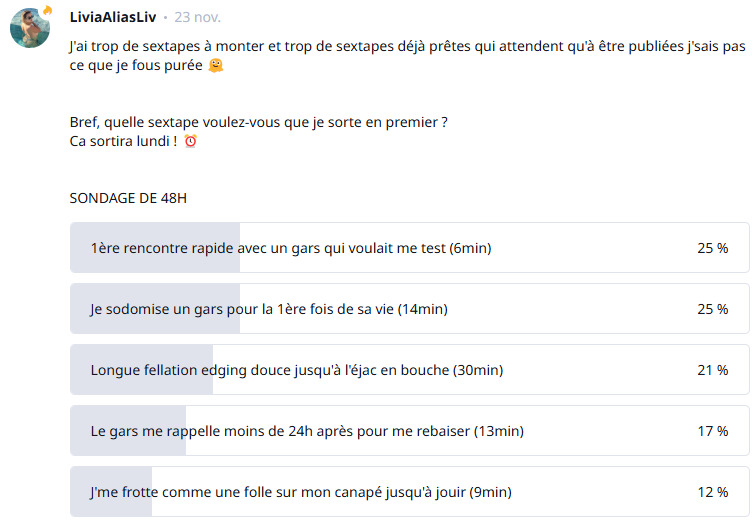Screen dimensions: 756x526
Task: Click the hugging face emoji
Action: click(215, 65)
